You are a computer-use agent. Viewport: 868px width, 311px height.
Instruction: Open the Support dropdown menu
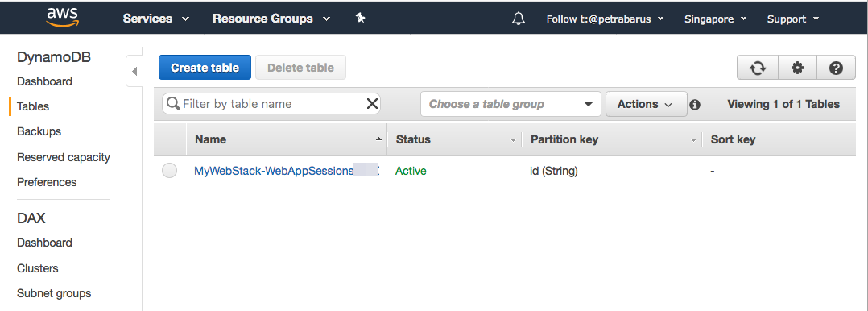tap(792, 19)
